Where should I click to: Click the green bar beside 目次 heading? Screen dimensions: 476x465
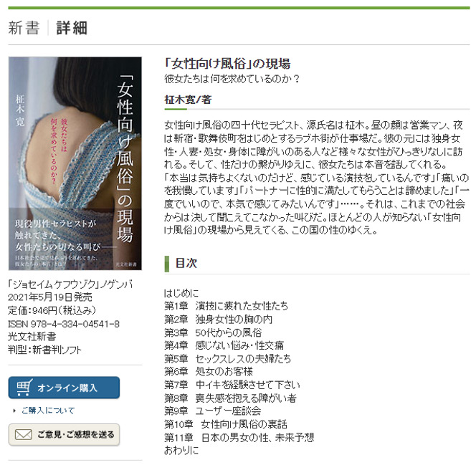coord(166,264)
